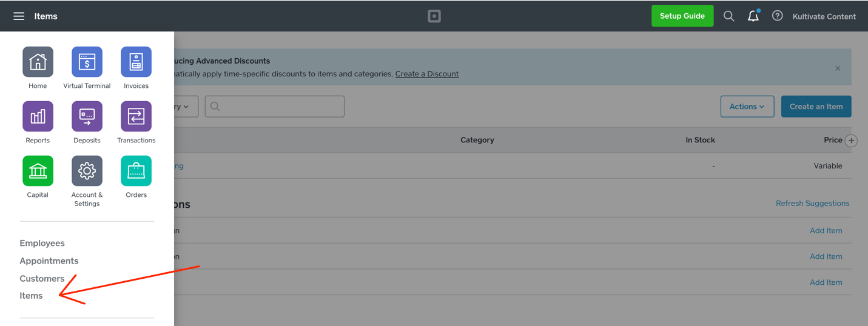Focus the items search field
Viewport: 868px width, 326px height.
pyautogui.click(x=275, y=106)
